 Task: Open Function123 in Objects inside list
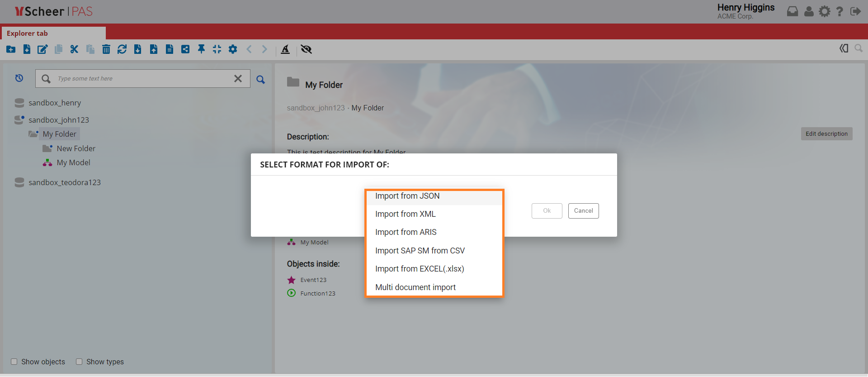(318, 294)
